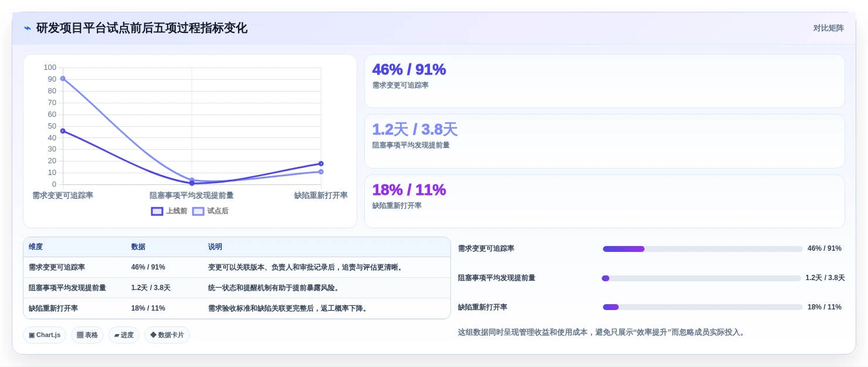Click the 1.2天 / 3.8天 data card
Viewport: 868px width, 367px height.
click(x=605, y=142)
